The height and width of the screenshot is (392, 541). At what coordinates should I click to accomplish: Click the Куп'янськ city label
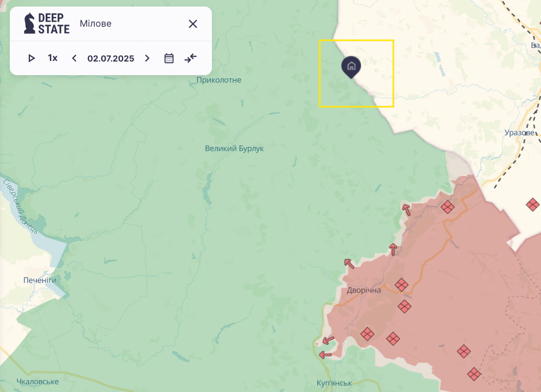(334, 383)
